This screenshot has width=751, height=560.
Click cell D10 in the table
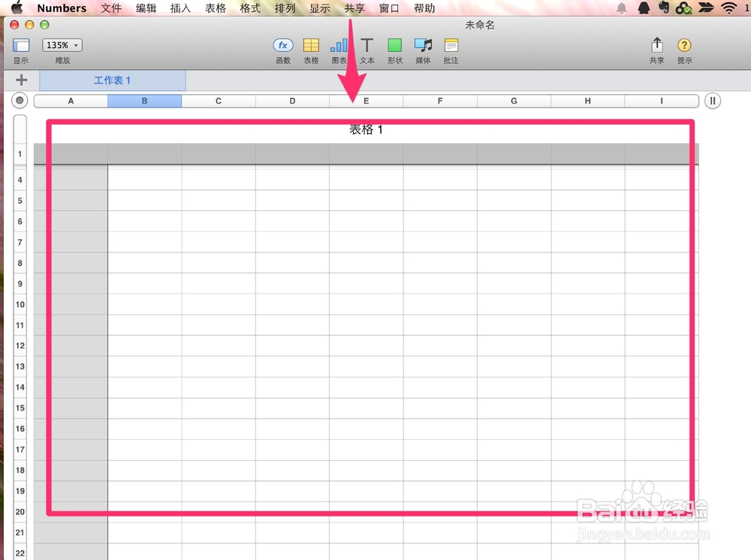(x=292, y=305)
